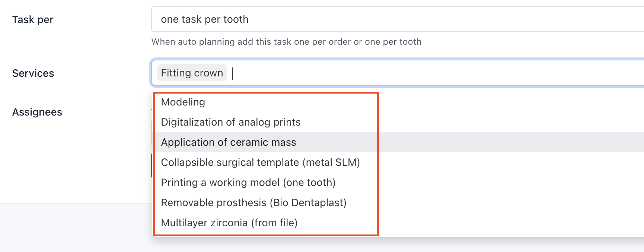Click inside the Services input field
The height and width of the screenshot is (252, 644).
pyautogui.click(x=335, y=73)
